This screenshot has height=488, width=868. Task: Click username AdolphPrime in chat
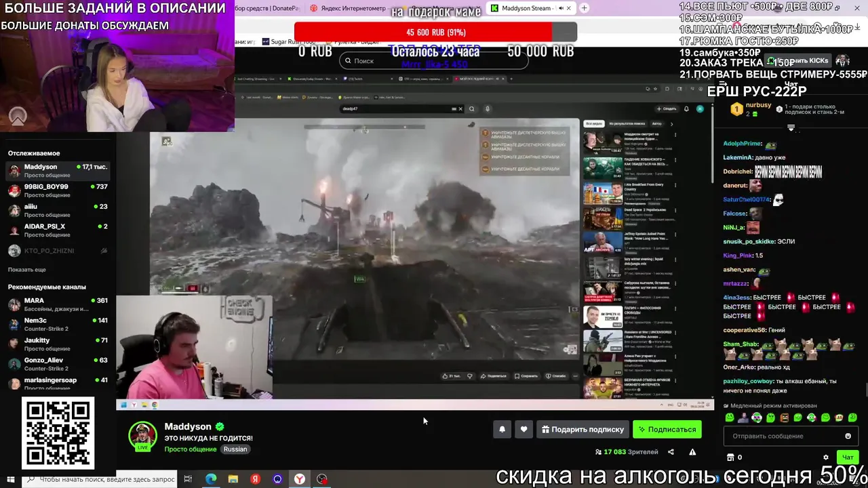click(743, 144)
